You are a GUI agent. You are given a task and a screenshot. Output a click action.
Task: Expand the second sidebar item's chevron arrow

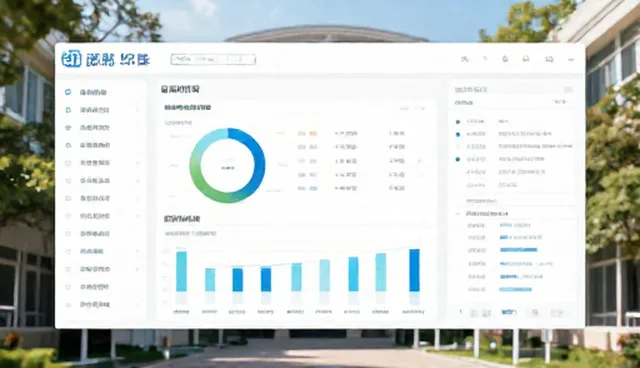[x=138, y=110]
